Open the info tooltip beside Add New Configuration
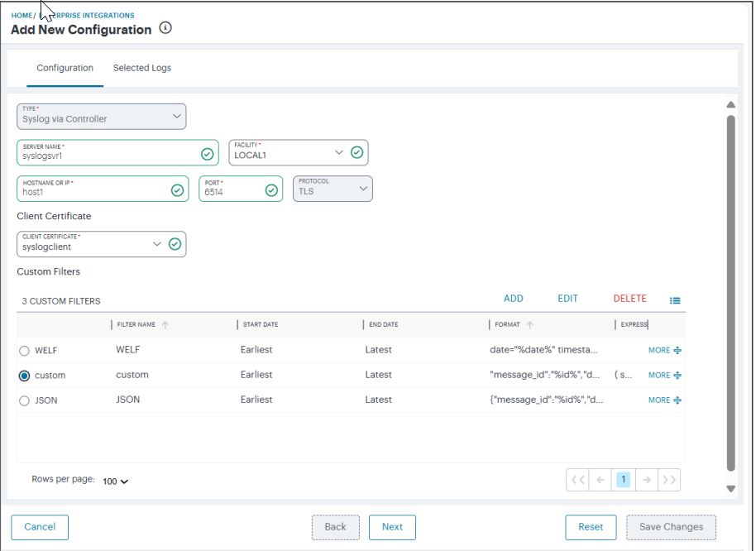Screen dimensions: 756x551 point(165,28)
